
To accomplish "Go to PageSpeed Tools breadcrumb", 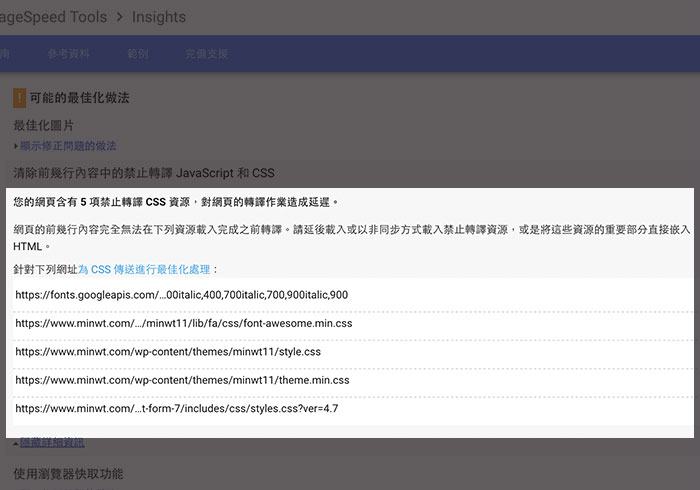I will [x=53, y=17].
